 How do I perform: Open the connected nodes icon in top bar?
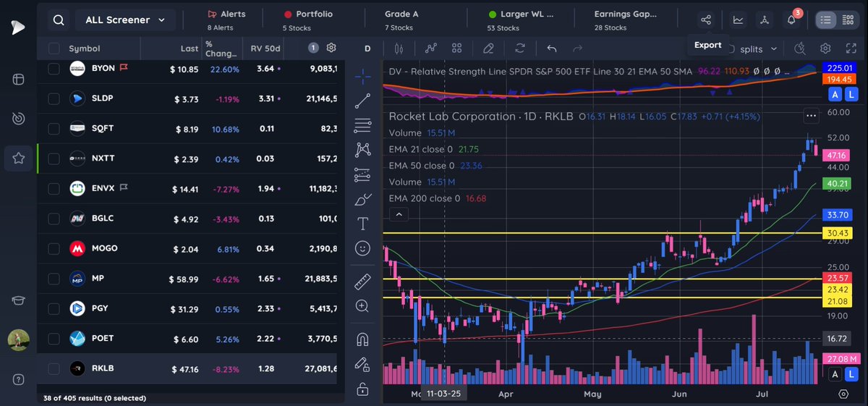click(764, 20)
